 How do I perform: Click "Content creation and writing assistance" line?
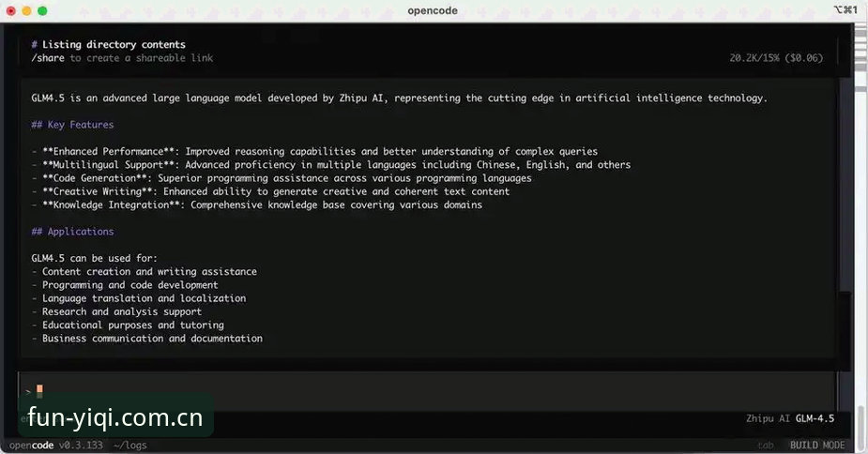(x=145, y=271)
